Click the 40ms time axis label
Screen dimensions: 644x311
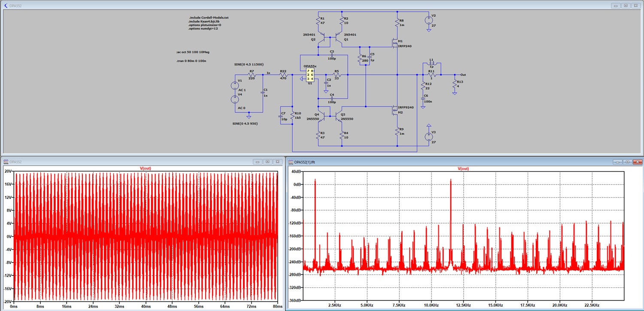[x=146, y=307]
